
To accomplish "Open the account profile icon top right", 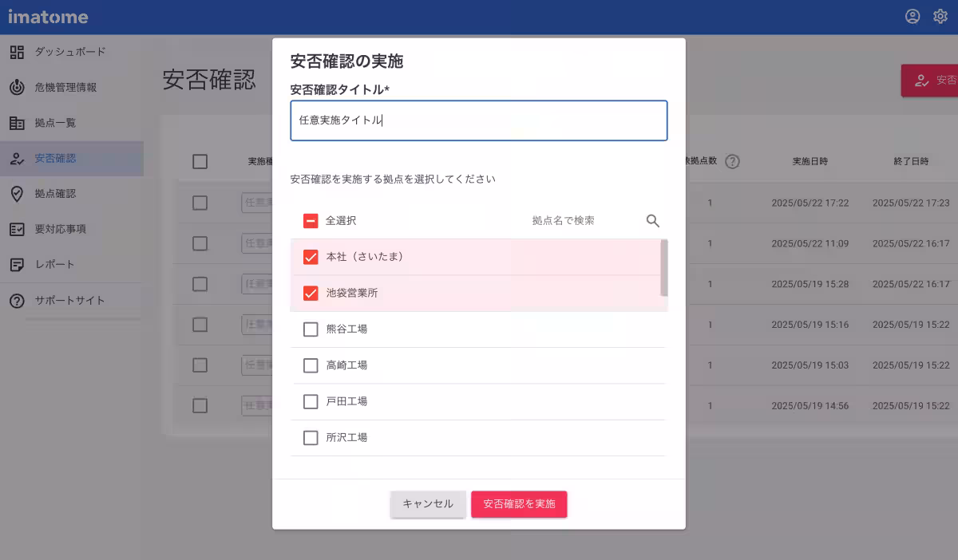I will (x=912, y=15).
